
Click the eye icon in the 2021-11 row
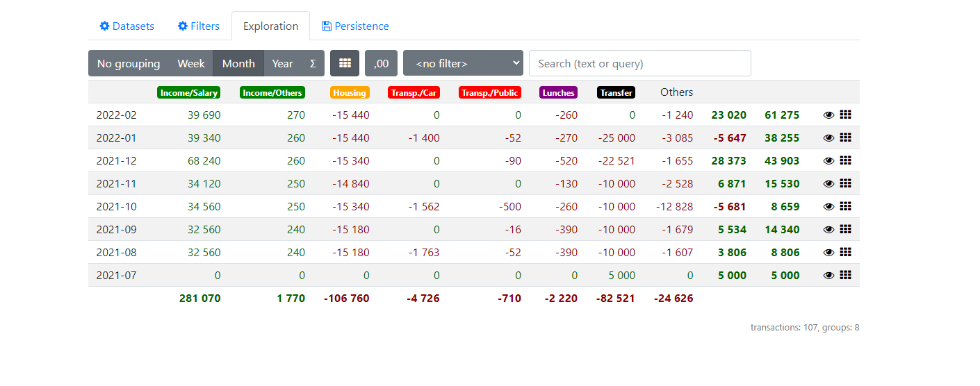click(828, 184)
